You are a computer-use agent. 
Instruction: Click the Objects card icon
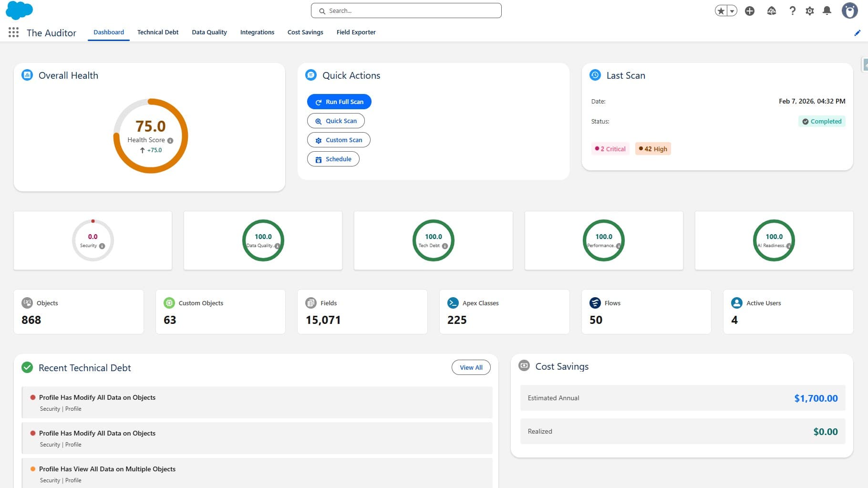(27, 303)
